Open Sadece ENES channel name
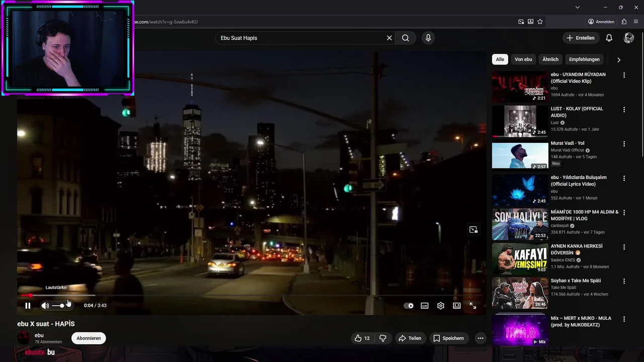The width and height of the screenshot is (644, 362). [563, 260]
